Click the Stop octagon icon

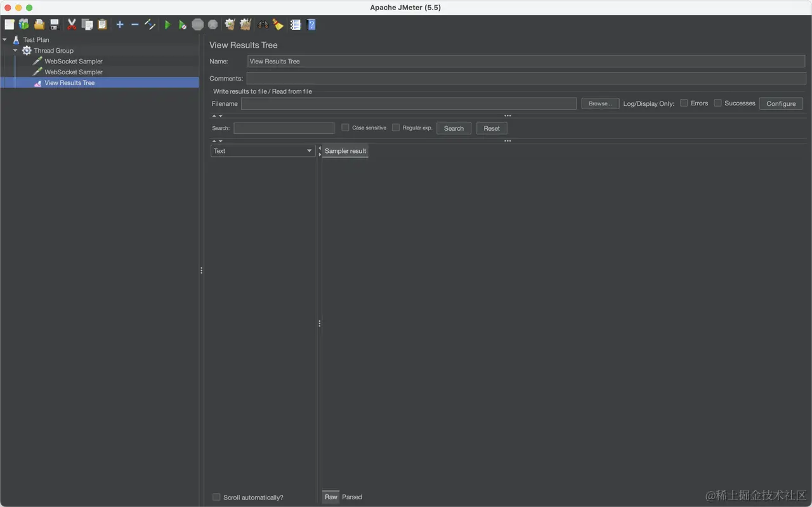click(198, 25)
